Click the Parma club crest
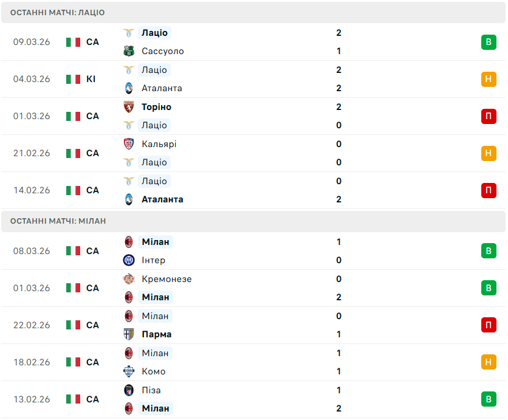 point(129,334)
